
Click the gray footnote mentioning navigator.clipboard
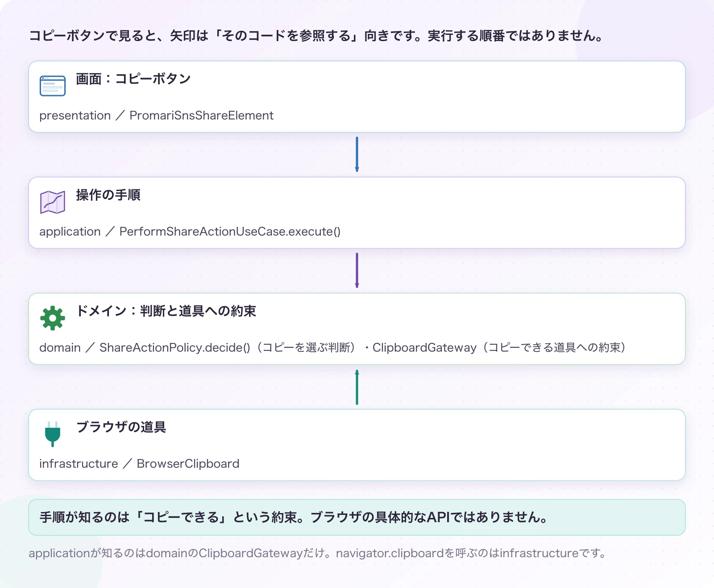(317, 554)
